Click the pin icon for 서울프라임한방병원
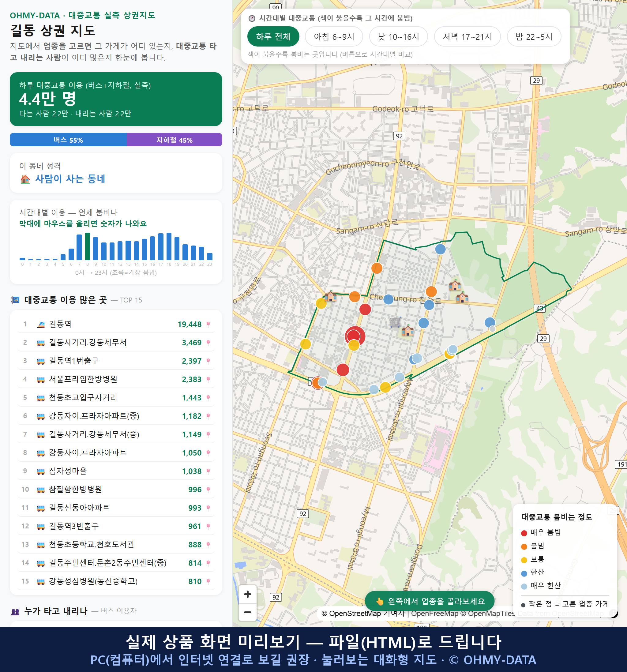 coord(208,380)
